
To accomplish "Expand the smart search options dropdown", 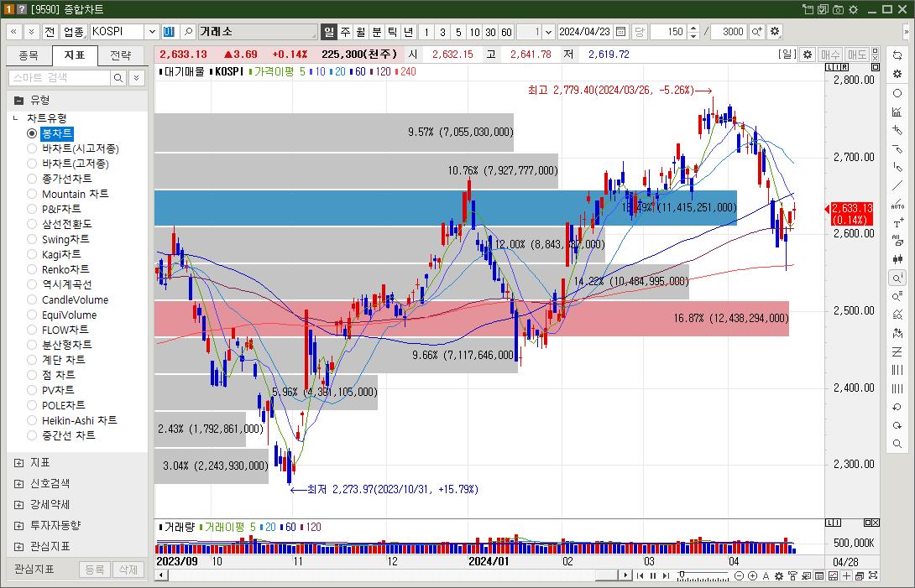I will (x=137, y=77).
